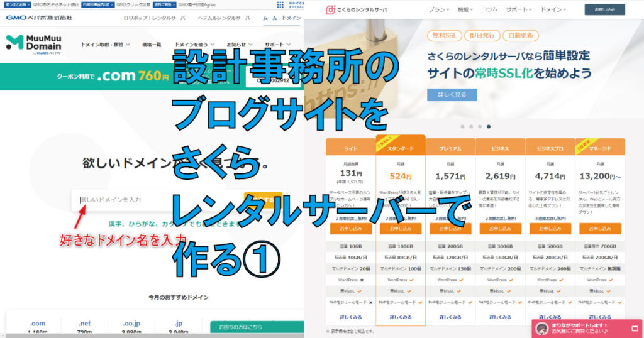
Task: Select the ムームードメイン tab
Action: point(282,18)
